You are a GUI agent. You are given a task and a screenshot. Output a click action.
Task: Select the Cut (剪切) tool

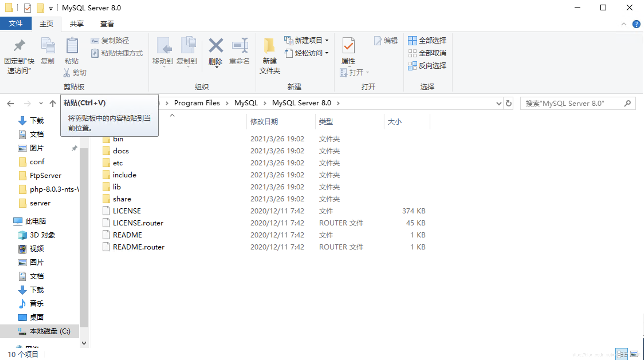click(x=74, y=72)
